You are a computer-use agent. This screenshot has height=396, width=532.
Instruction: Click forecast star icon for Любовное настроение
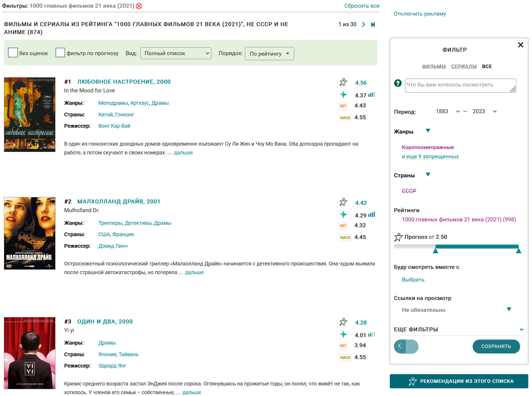tap(343, 82)
